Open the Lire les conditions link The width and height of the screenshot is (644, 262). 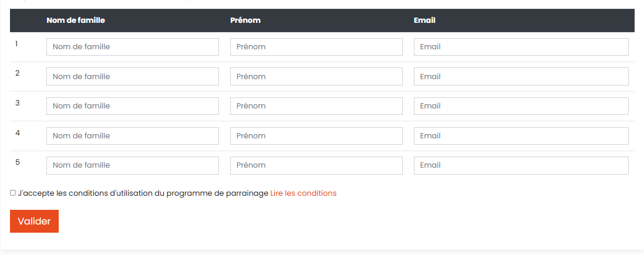(303, 193)
